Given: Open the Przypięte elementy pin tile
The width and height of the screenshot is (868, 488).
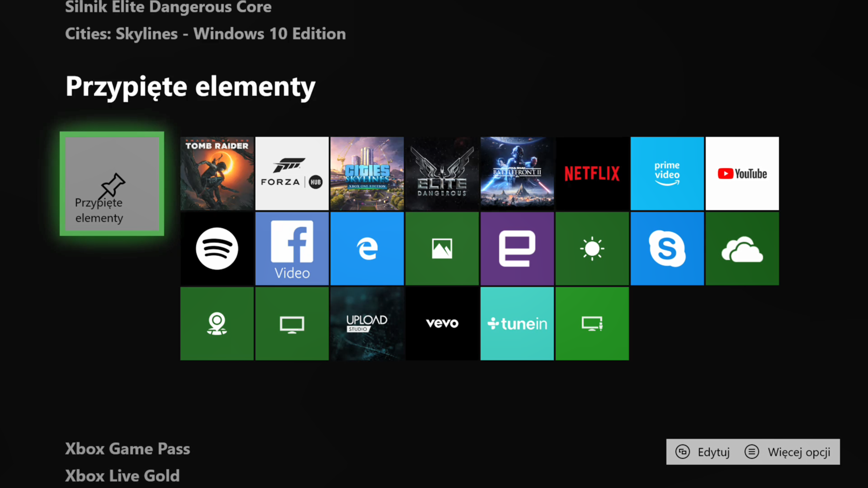Looking at the screenshot, I should [x=112, y=183].
